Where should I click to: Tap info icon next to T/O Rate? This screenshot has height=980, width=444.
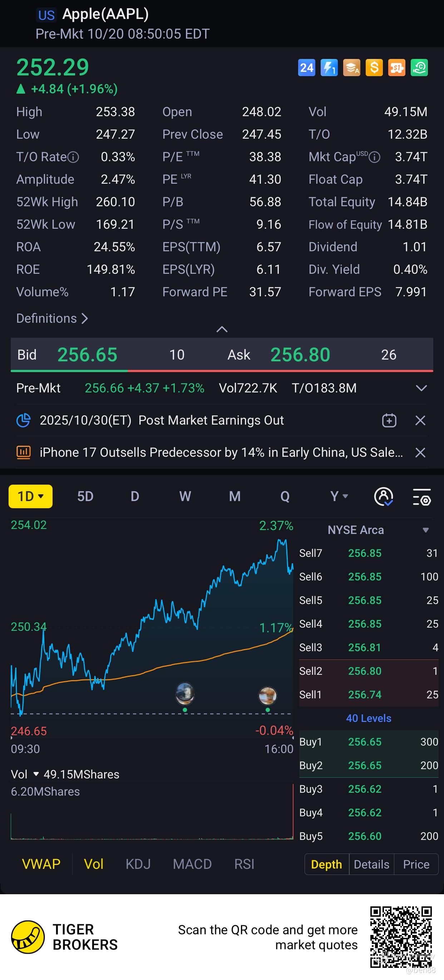click(x=73, y=157)
